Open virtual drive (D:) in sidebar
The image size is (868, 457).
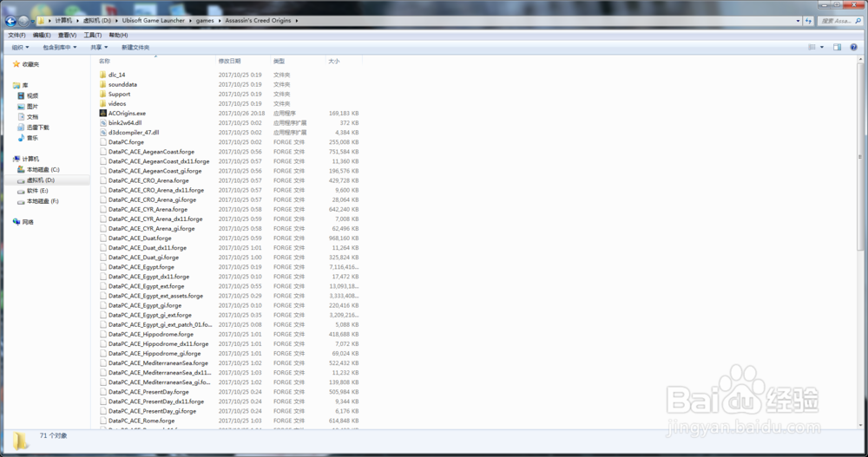pyautogui.click(x=36, y=180)
